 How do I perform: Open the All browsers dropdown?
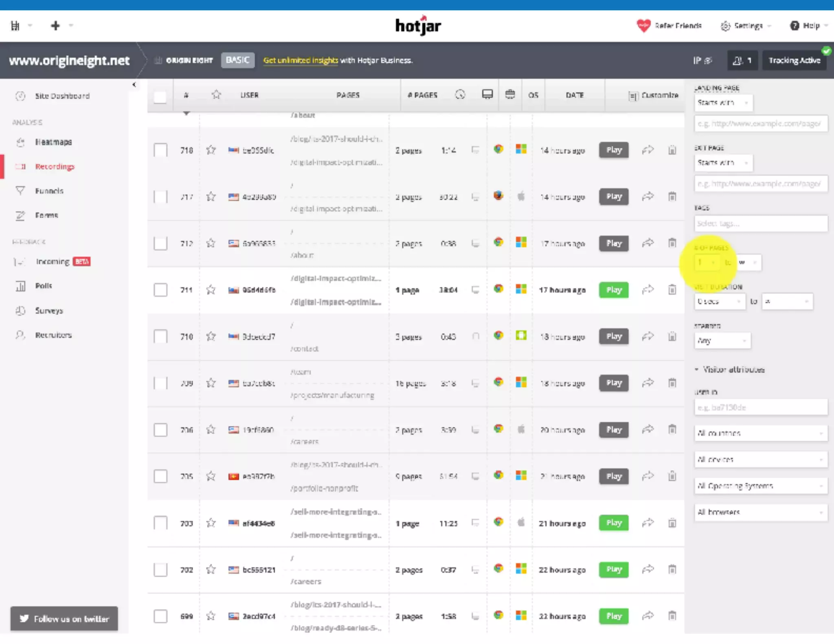760,512
